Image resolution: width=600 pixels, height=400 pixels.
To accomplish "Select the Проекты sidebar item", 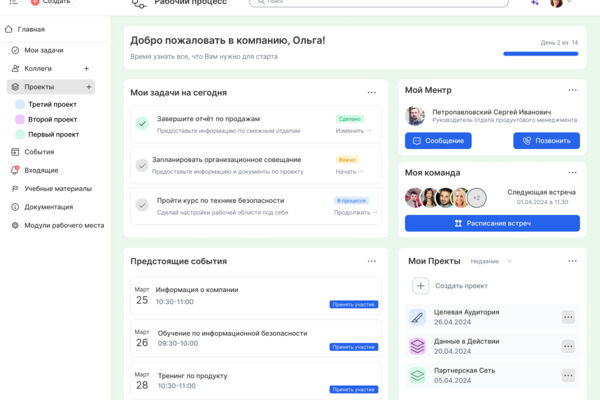I will pos(51,87).
